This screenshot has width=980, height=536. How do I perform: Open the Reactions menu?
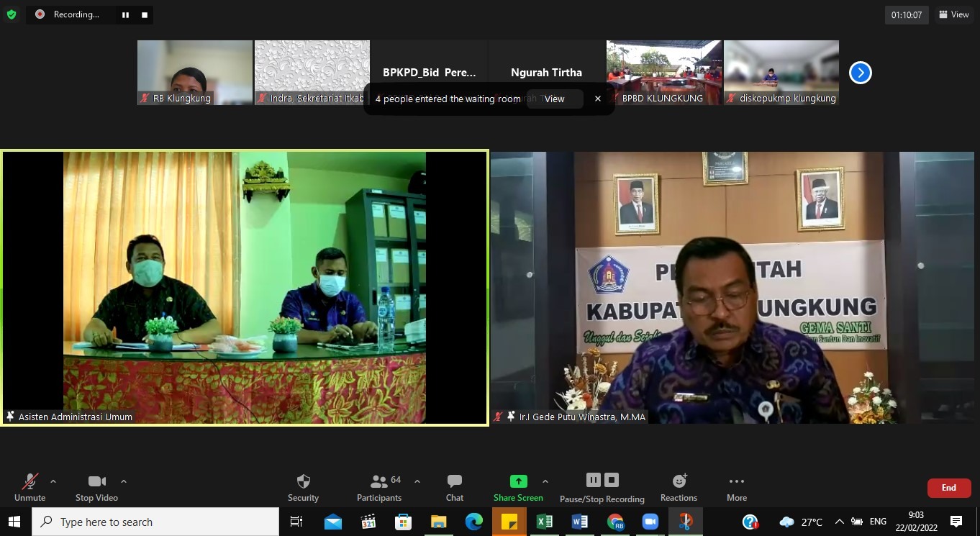[679, 488]
